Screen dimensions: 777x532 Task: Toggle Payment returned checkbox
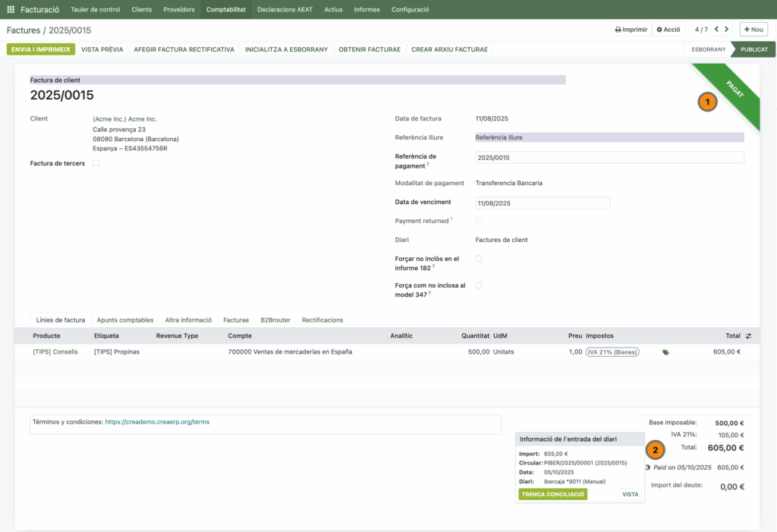coord(478,221)
